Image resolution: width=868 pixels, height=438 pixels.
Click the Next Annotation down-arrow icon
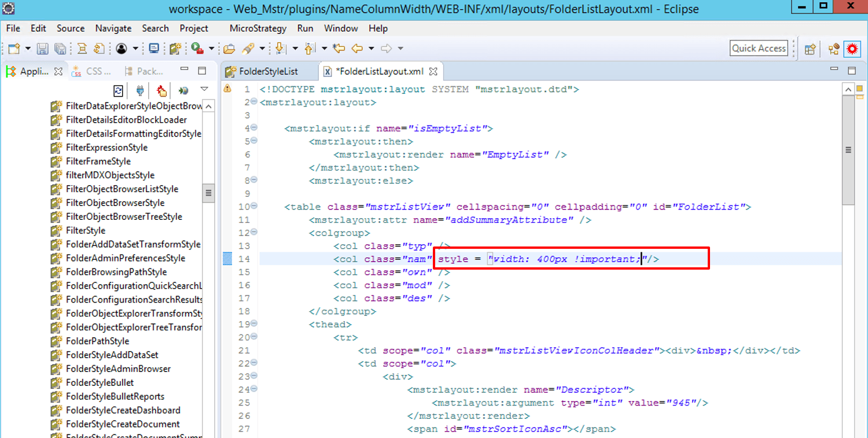(x=281, y=49)
